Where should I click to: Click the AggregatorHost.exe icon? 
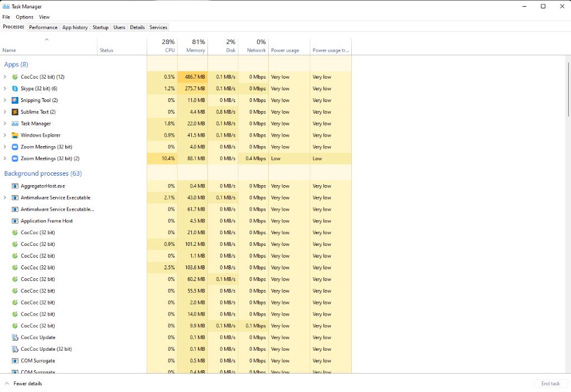[x=15, y=186]
